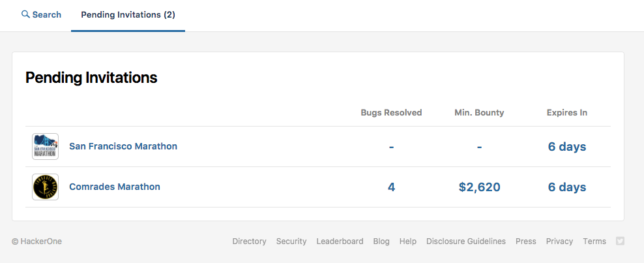Open the Privacy policy link
This screenshot has height=263, width=644.
point(559,241)
